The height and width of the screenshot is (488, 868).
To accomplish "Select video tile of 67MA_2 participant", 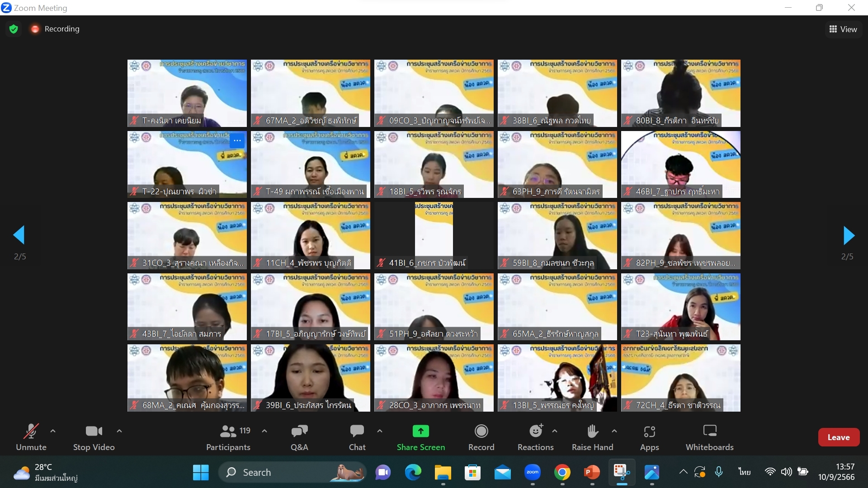I will click(311, 93).
